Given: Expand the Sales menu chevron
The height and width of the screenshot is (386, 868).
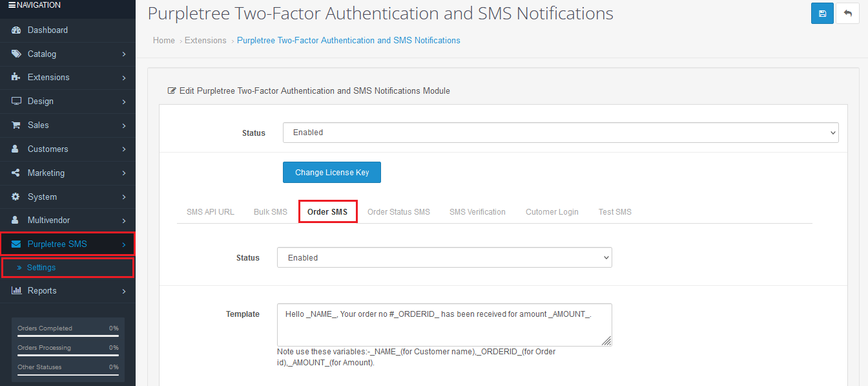Looking at the screenshot, I should pos(123,125).
